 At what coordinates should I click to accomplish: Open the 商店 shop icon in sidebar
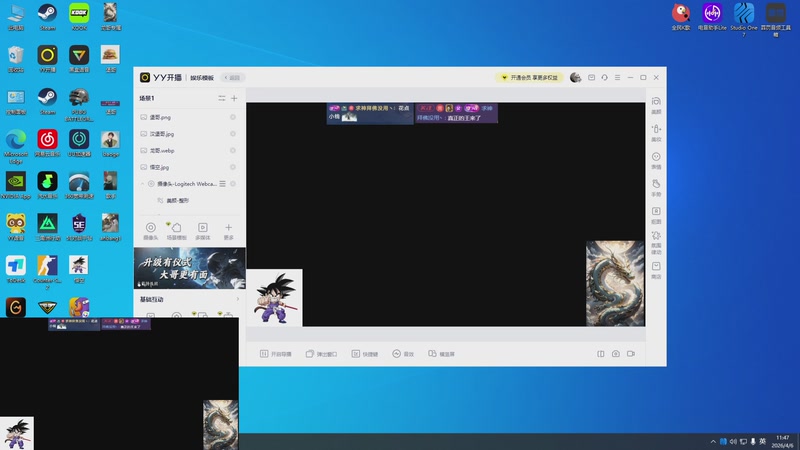(656, 270)
